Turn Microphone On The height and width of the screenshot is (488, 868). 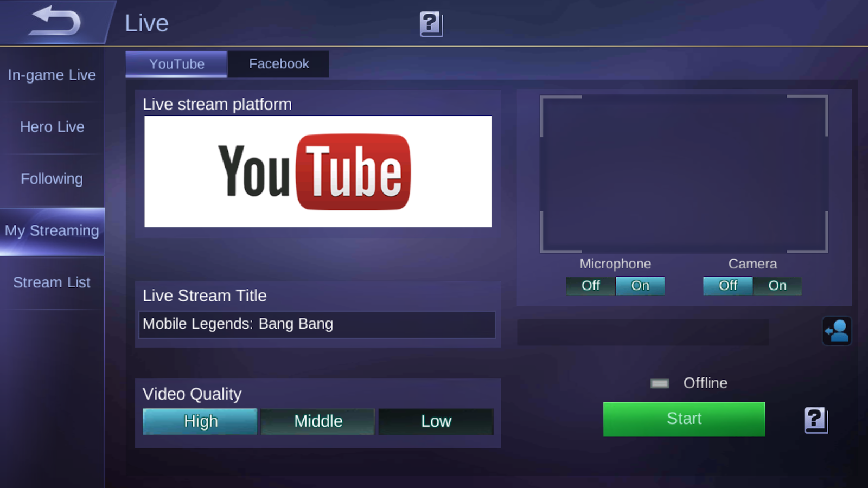pyautogui.click(x=640, y=286)
